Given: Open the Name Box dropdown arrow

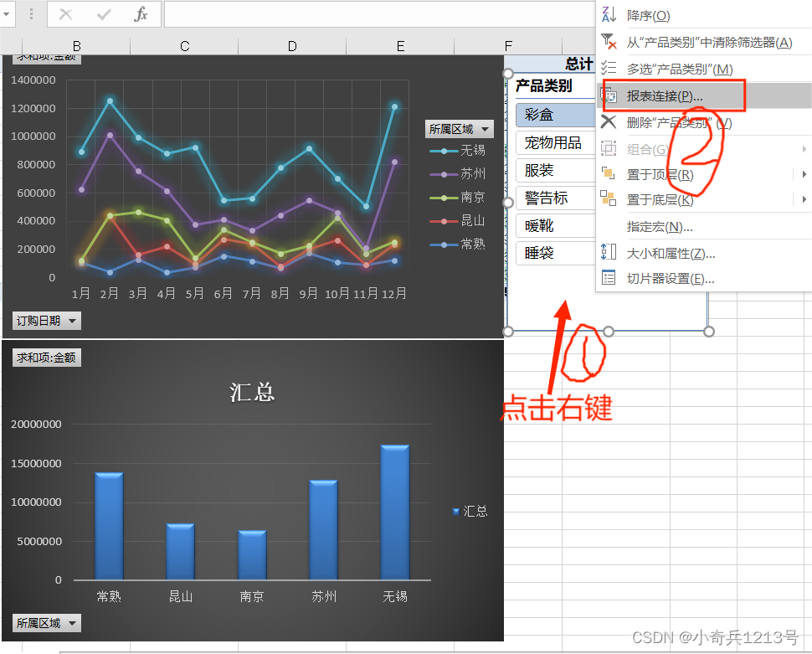Looking at the screenshot, I should (6, 14).
